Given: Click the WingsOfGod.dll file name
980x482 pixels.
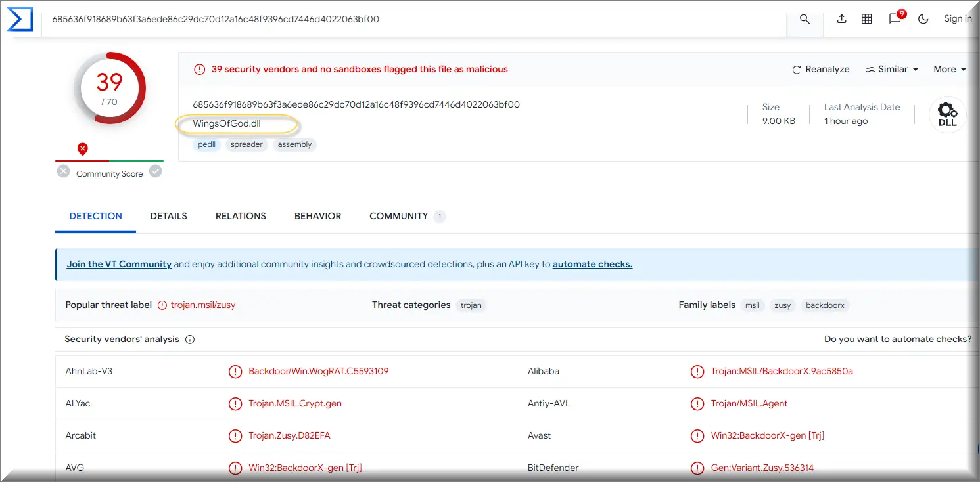Looking at the screenshot, I should [227, 123].
